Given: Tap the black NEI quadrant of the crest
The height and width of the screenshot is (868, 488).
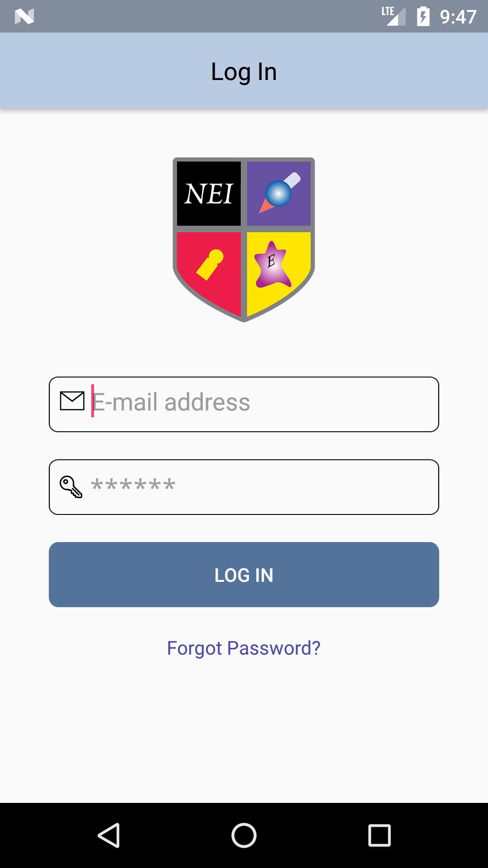Looking at the screenshot, I should (209, 193).
